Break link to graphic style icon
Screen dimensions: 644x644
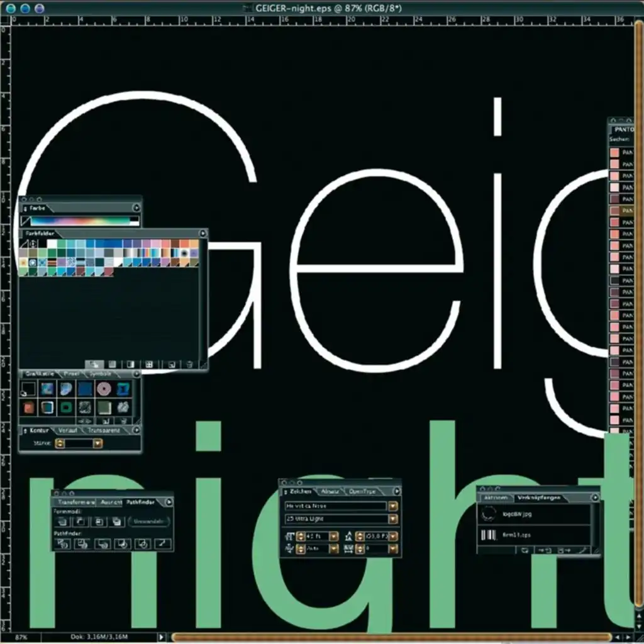tap(85, 421)
